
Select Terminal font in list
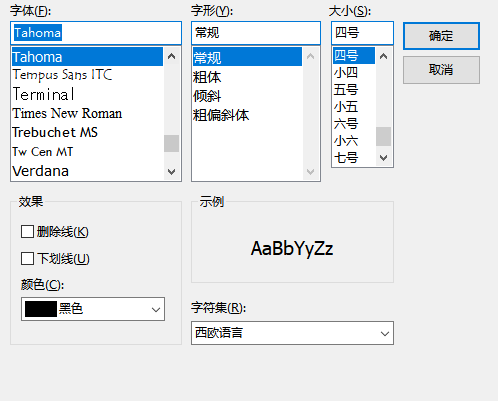(87, 94)
